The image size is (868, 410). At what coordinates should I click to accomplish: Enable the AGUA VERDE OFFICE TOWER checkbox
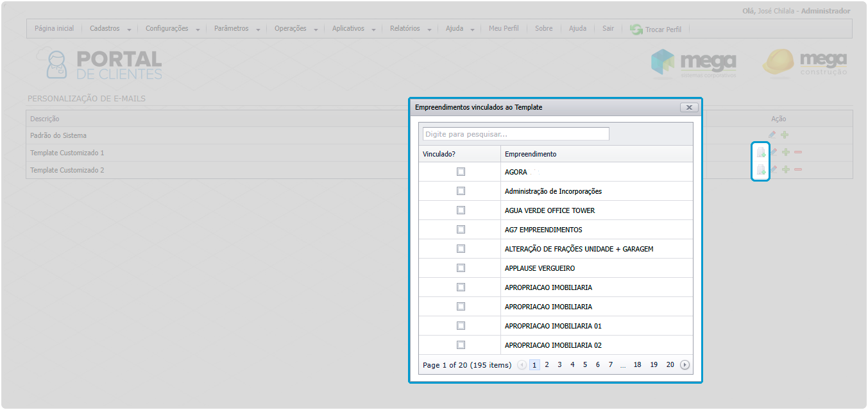coord(461,210)
